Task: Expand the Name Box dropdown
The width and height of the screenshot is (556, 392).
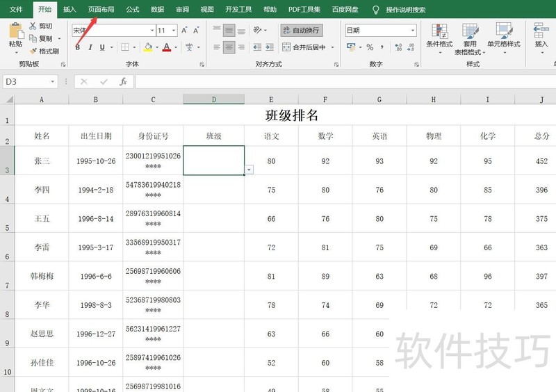Action: pos(53,81)
